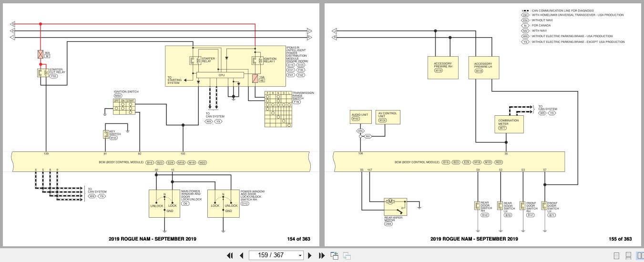Click BCM terminal number 147

(x=369, y=170)
